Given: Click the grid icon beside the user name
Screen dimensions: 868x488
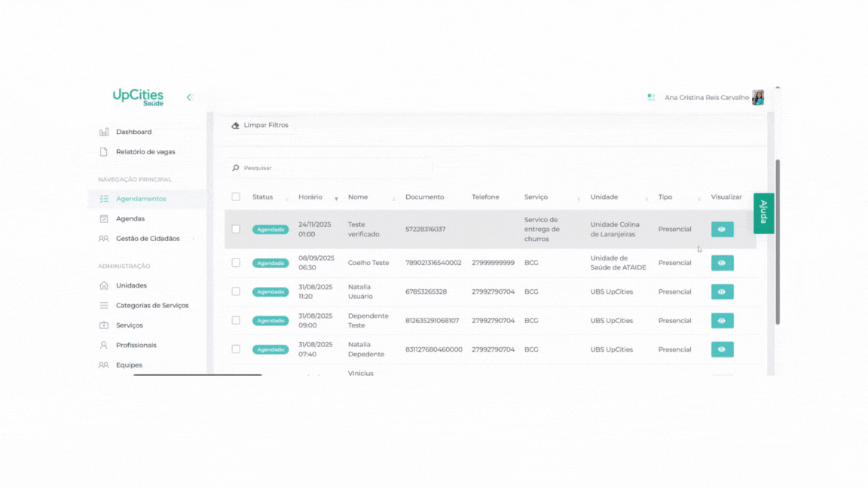Looking at the screenshot, I should (651, 97).
